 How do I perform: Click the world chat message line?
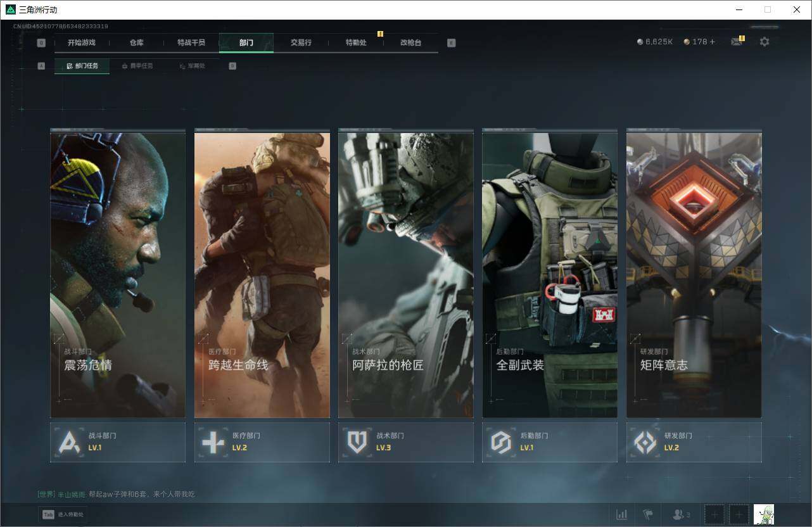116,494
